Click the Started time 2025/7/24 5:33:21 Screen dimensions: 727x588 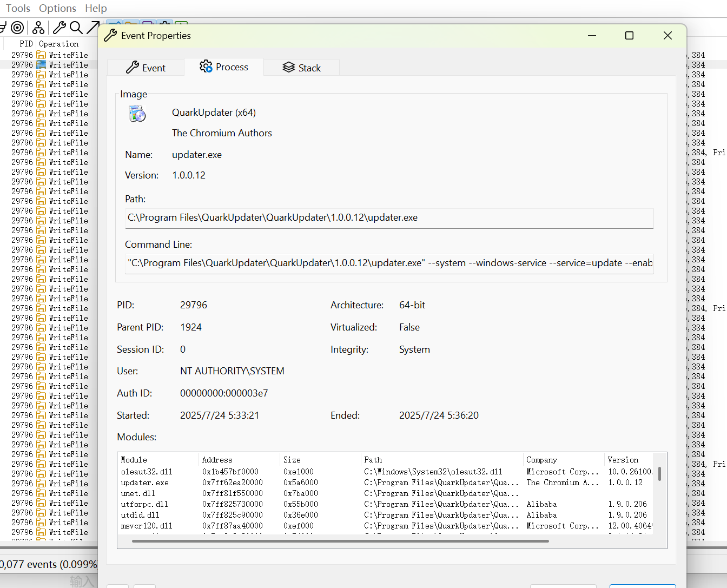pos(220,415)
